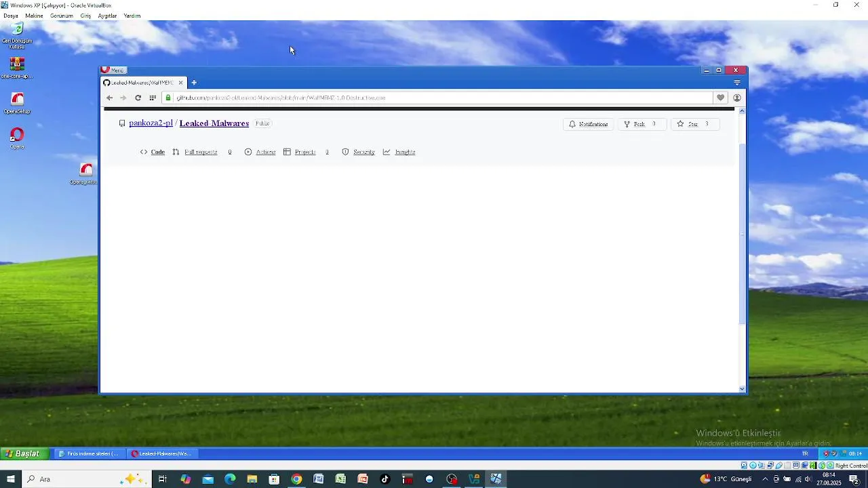Switch to Virüs indirme siteleri taskbar window
The height and width of the screenshot is (488, 868).
(89, 453)
